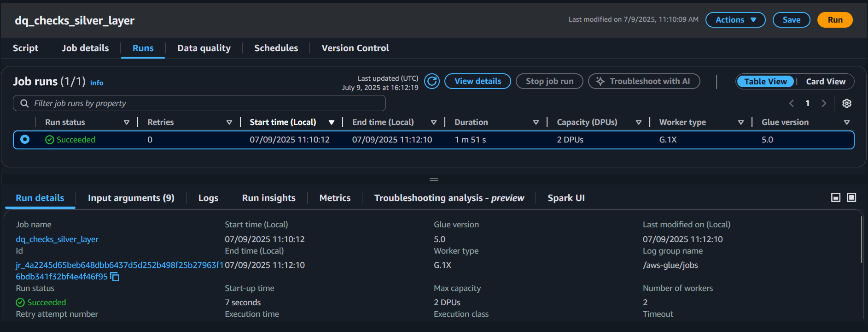Sort by Start time (Local) column arrow
868x332 pixels.
332,122
